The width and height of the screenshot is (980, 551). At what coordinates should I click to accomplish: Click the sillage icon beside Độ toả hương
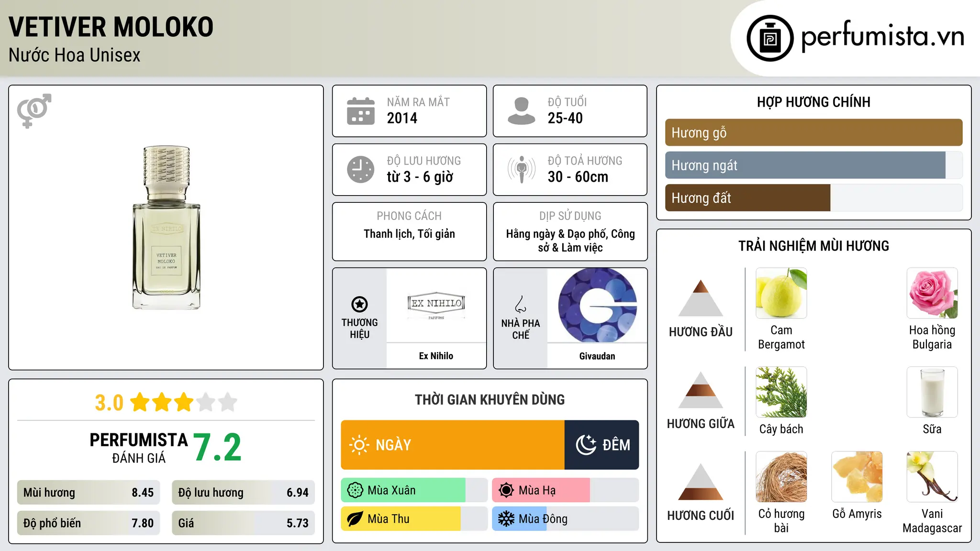(521, 169)
